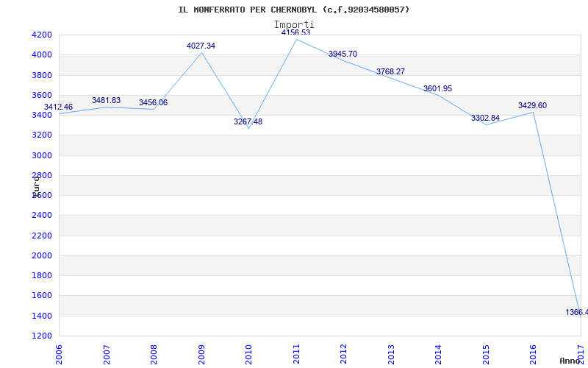The width and height of the screenshot is (588, 368).
Task: Click the 2200 y-axis tick label
Action: tap(42, 236)
